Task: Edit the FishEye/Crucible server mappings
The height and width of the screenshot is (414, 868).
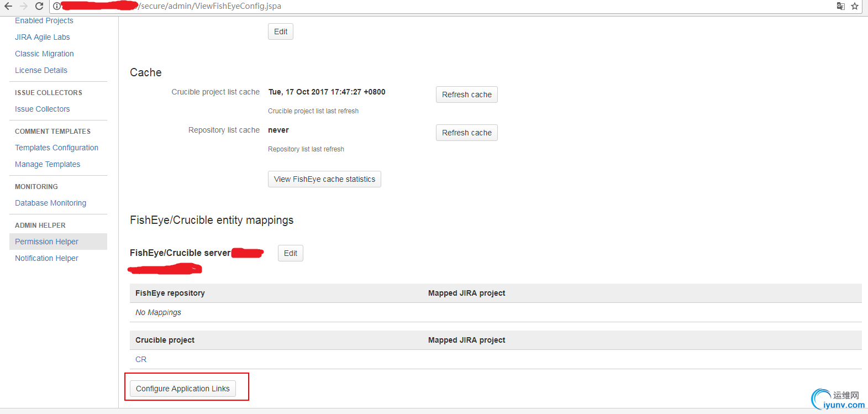Action: click(291, 253)
